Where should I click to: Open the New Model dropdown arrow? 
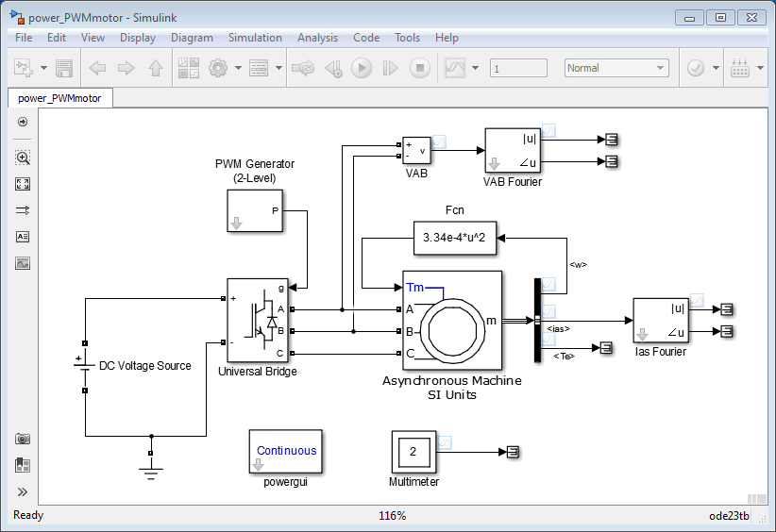(43, 68)
